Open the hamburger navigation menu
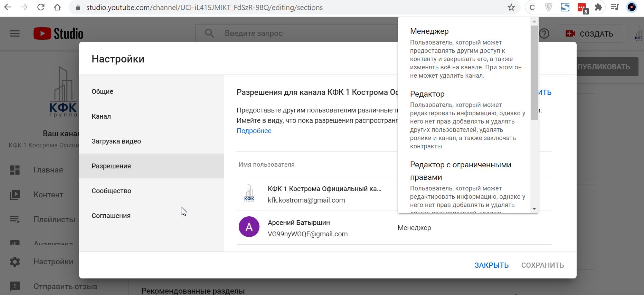The height and width of the screenshot is (295, 644). point(15,33)
